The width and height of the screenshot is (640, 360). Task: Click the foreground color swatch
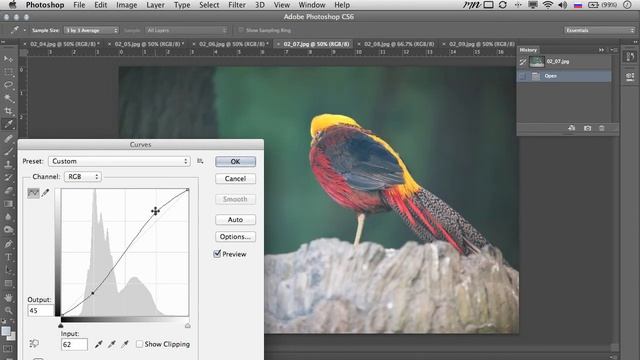(x=6, y=331)
